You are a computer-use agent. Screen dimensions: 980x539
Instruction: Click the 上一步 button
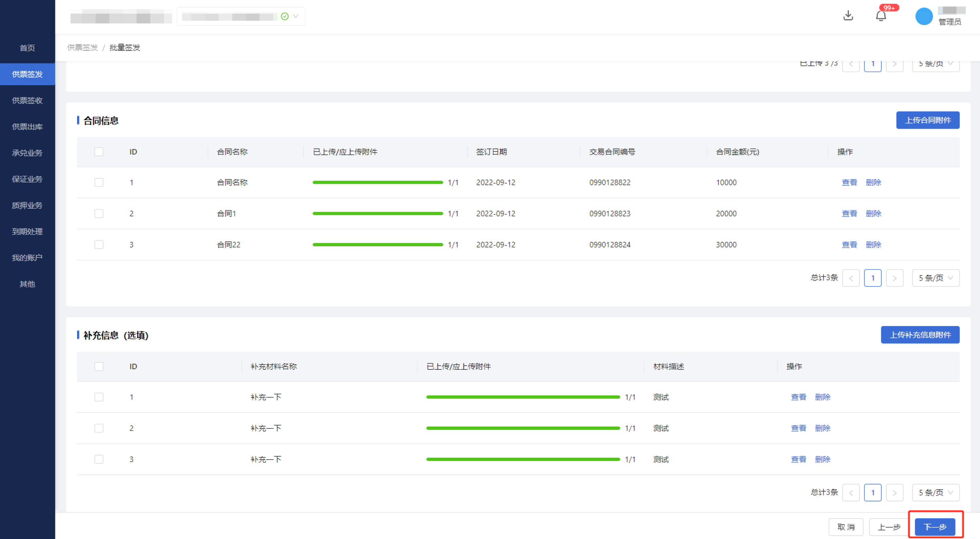pos(889,527)
